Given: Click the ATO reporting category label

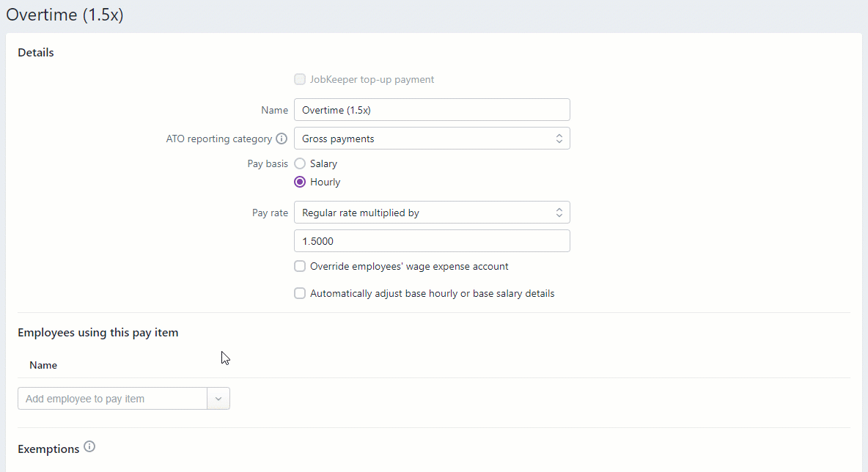Looking at the screenshot, I should 219,139.
